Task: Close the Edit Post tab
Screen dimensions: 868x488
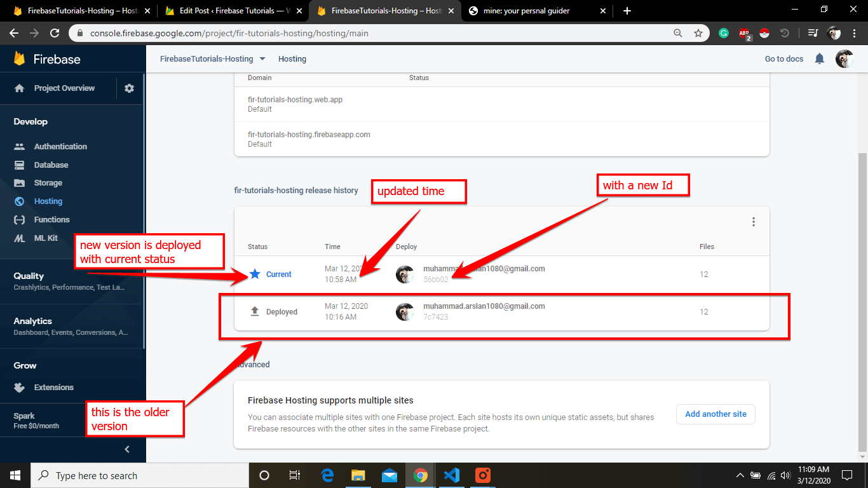Action: (299, 11)
